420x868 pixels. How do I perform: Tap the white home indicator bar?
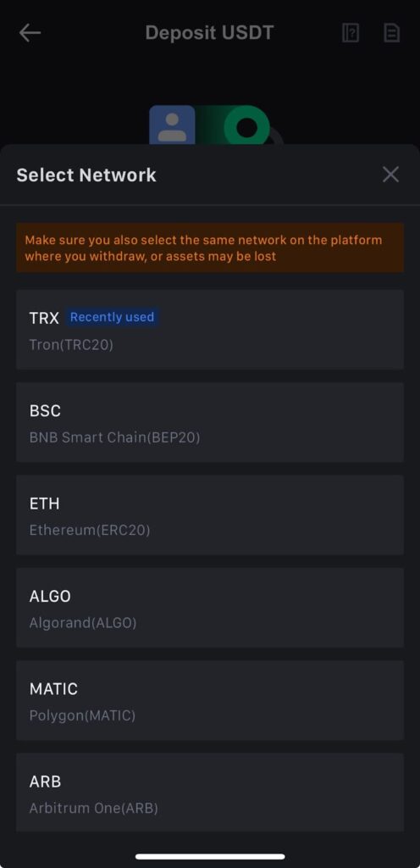(x=210, y=856)
